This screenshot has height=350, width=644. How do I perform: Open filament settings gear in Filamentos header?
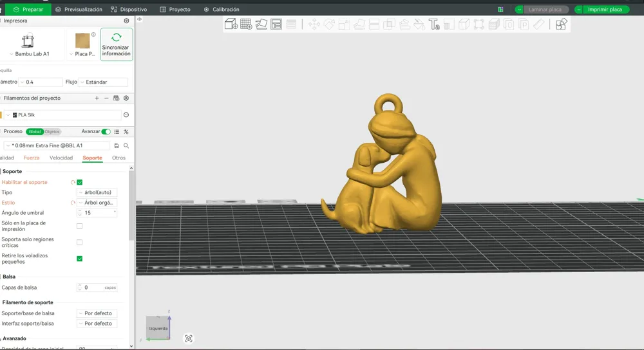126,98
